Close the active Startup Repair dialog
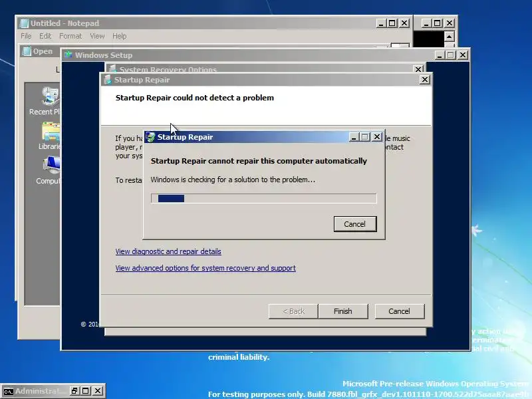 pyautogui.click(x=377, y=137)
